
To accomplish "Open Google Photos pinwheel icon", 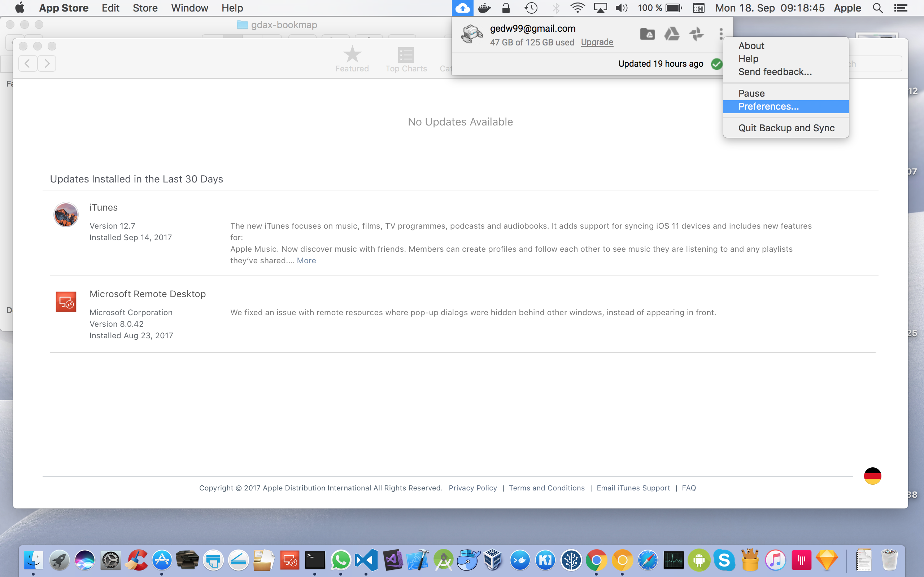I will click(x=697, y=34).
